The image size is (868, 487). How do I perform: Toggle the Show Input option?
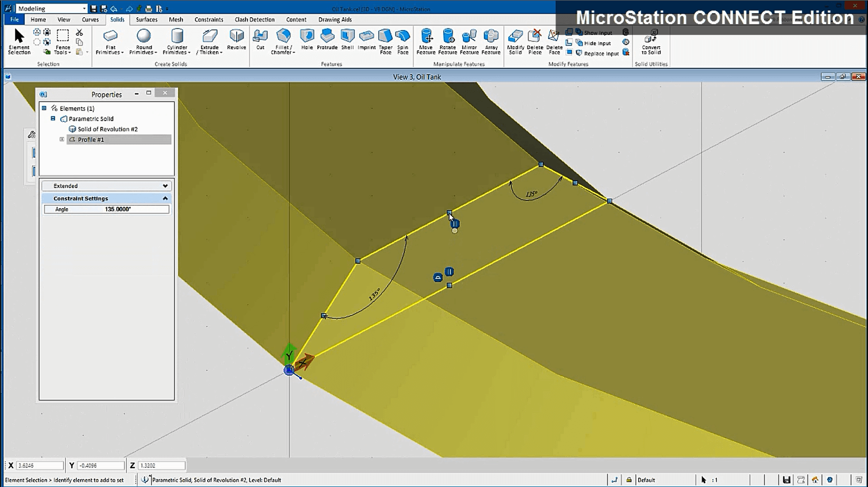594,33
